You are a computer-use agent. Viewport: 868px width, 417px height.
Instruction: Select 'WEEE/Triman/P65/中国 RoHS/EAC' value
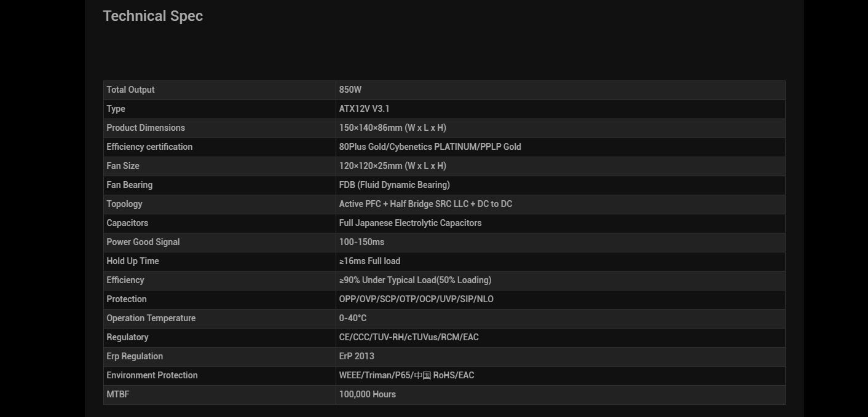point(407,375)
